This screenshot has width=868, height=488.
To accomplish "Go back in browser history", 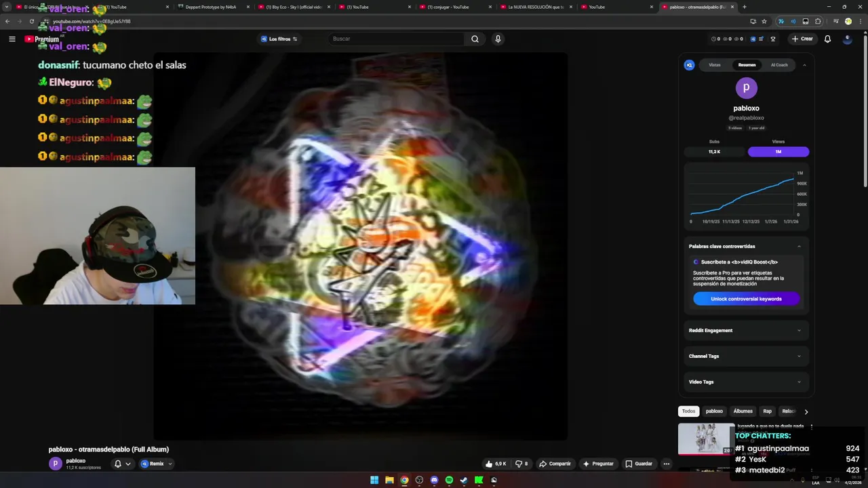I will [x=7, y=21].
